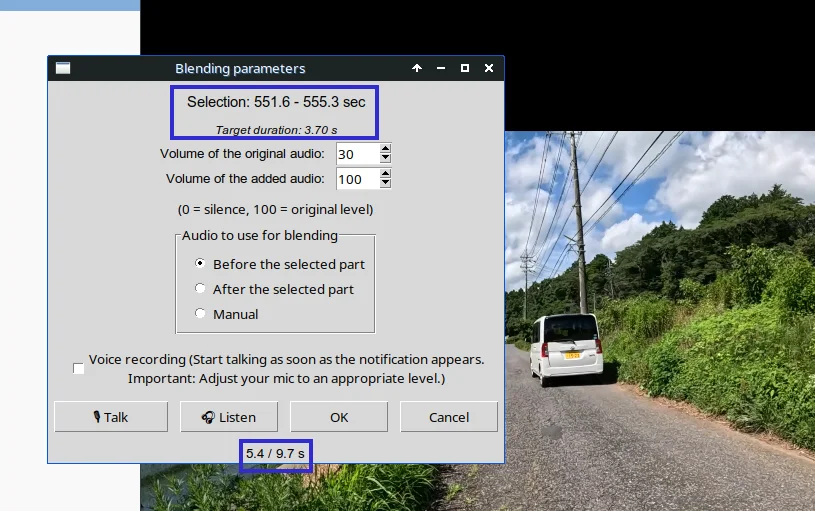The height and width of the screenshot is (511, 815).
Task: Open the window menu icon in title bar
Action: pyautogui.click(x=63, y=68)
